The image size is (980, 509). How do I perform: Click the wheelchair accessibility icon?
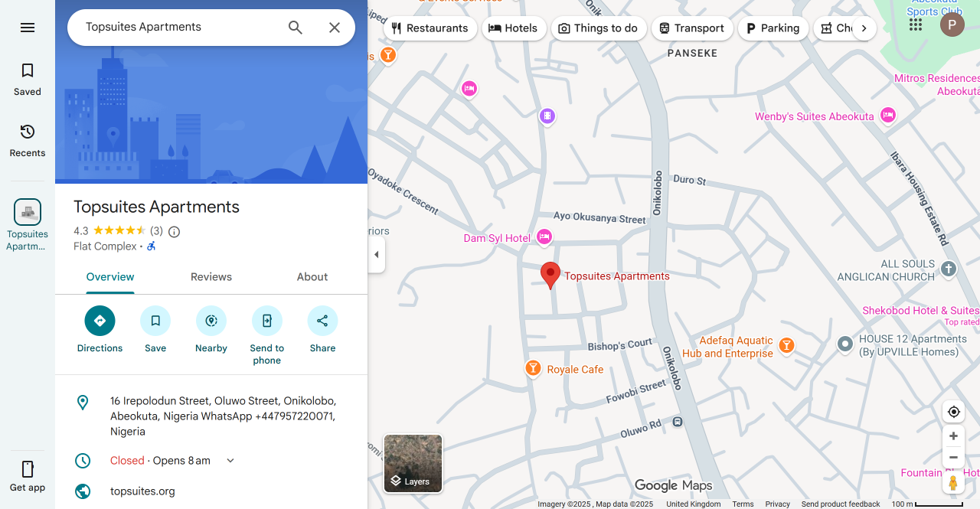tap(152, 246)
